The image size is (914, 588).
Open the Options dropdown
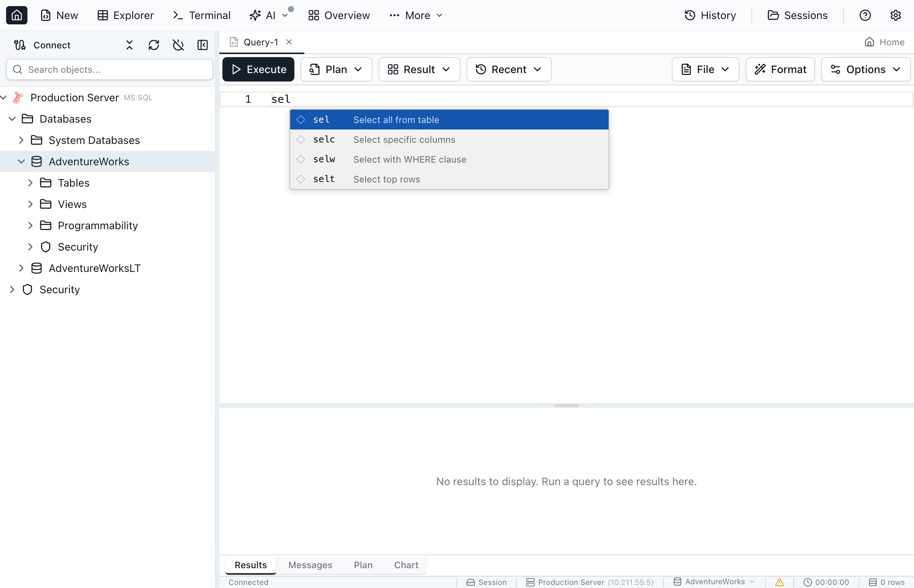(866, 69)
